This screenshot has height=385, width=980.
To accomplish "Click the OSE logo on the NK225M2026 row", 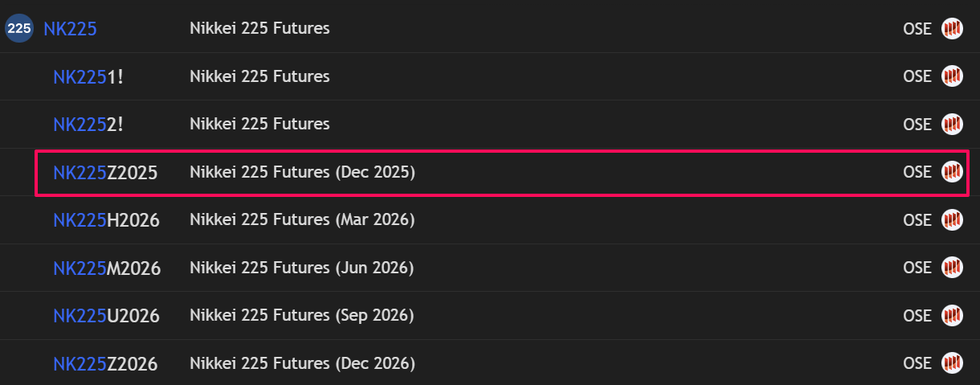I will pos(952,268).
